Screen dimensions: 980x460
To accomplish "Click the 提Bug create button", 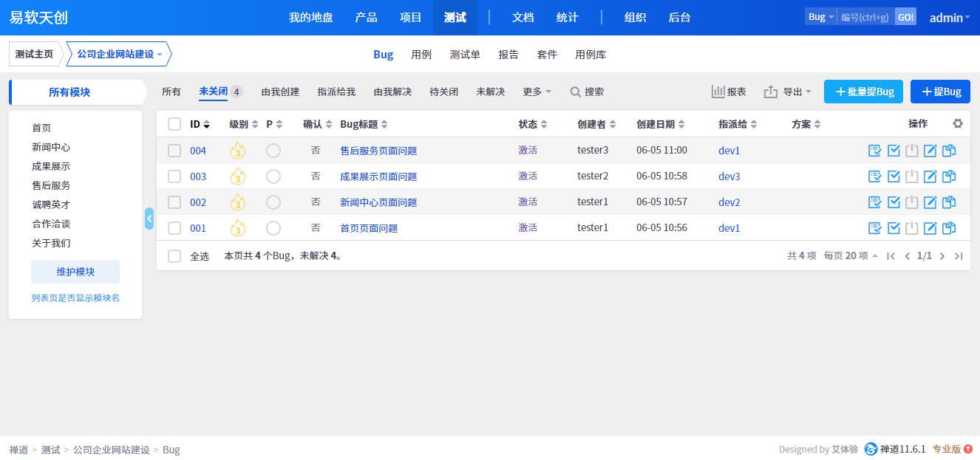I will (940, 92).
